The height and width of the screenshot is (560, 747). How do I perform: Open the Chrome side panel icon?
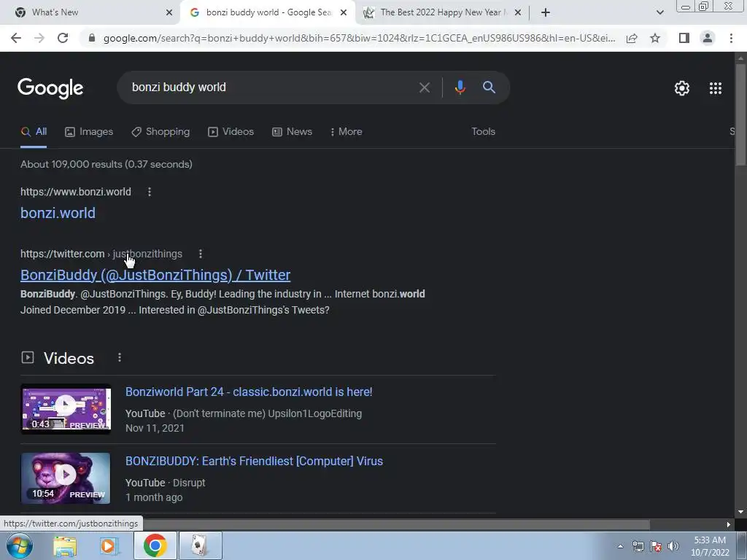[x=684, y=38]
